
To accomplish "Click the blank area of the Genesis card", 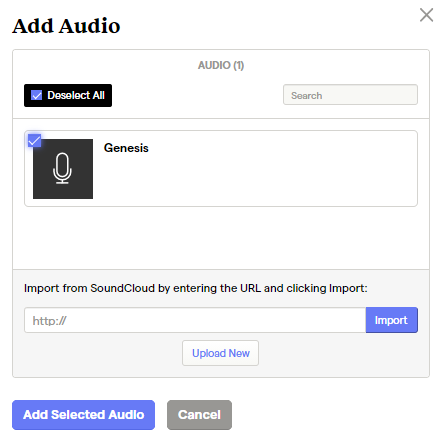I will [267, 177].
